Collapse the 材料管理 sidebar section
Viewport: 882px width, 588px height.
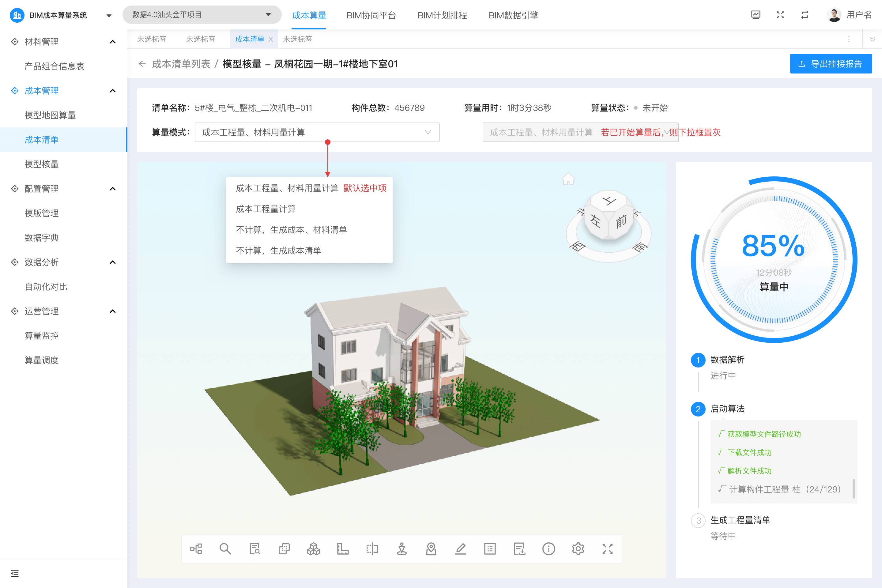point(112,42)
